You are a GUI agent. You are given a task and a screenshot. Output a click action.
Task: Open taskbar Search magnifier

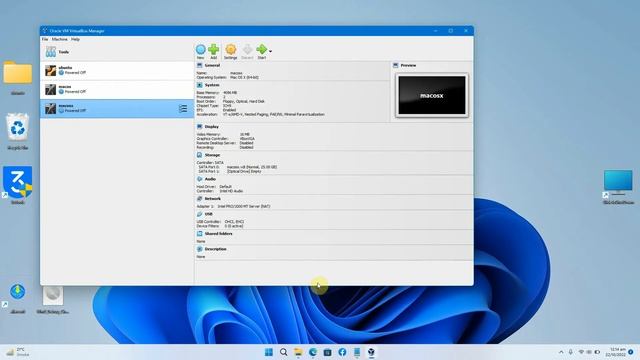(x=284, y=352)
